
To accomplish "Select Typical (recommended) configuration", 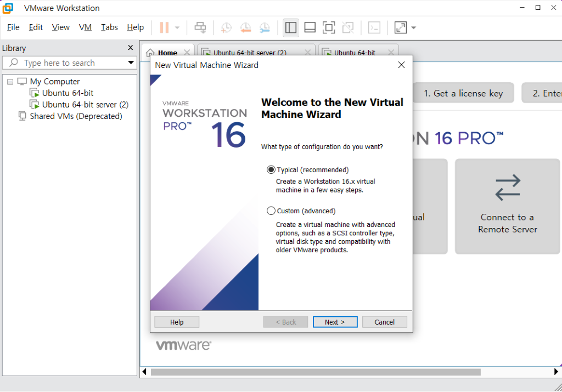I will pos(271,170).
